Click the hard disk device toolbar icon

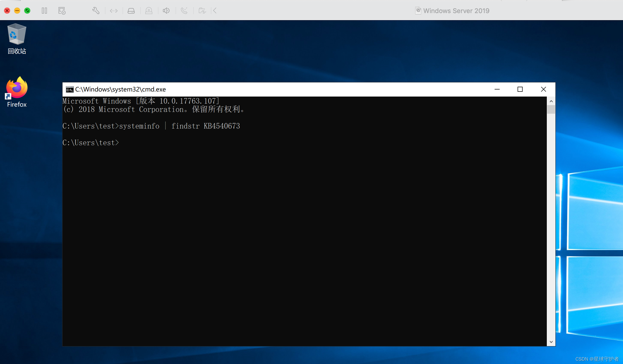[131, 11]
